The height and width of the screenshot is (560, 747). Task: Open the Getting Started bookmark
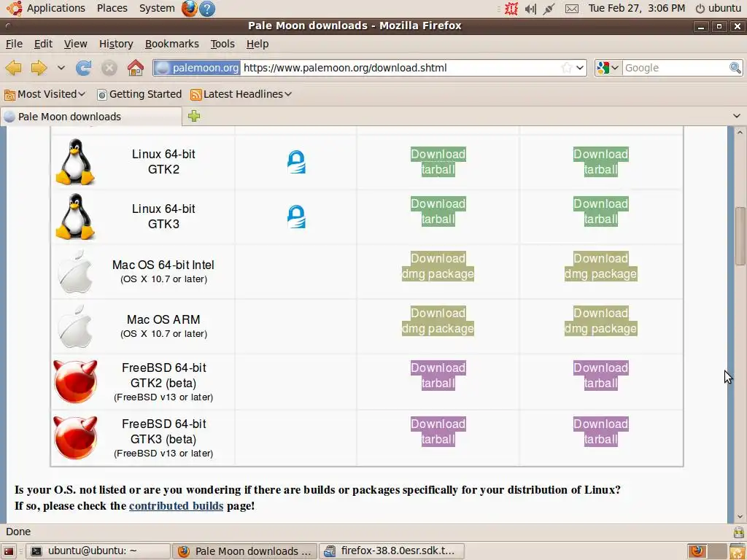coord(139,94)
